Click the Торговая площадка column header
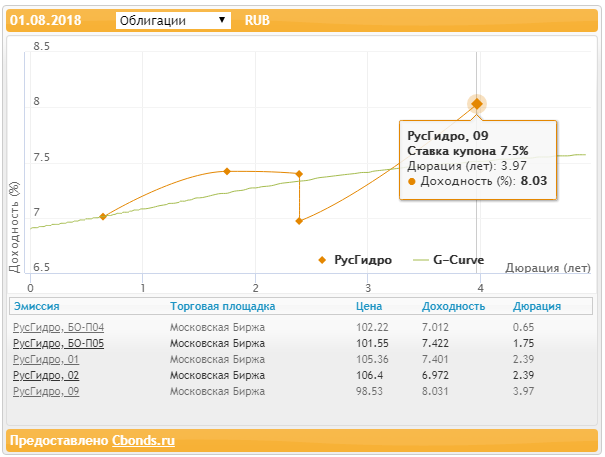This screenshot has width=605, height=457. tap(222, 307)
